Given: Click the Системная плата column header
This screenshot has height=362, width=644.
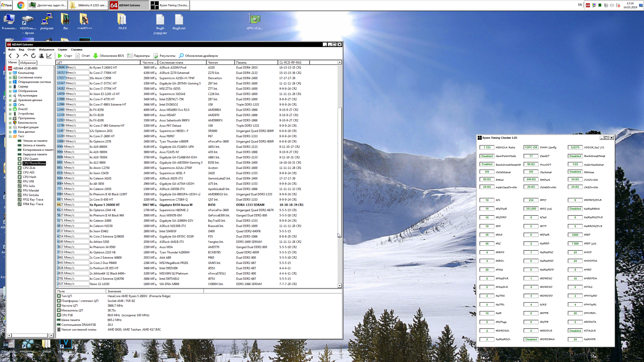Looking at the screenshot, I should (182, 62).
